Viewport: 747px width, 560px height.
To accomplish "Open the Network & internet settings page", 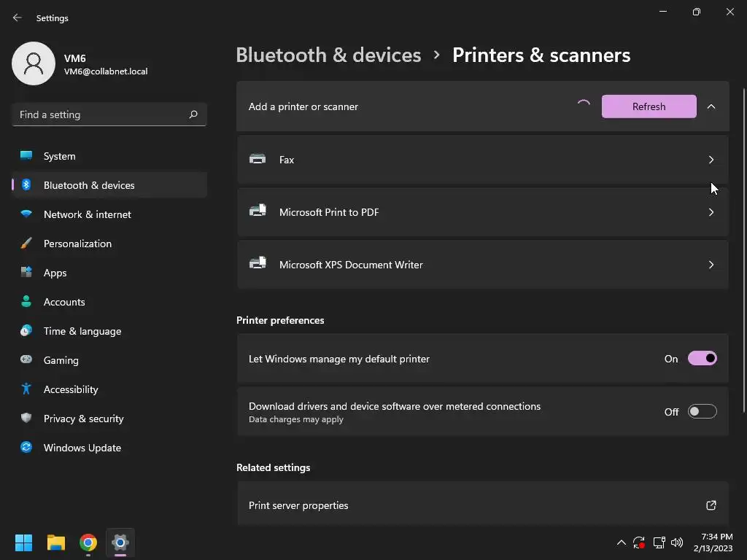I will (88, 214).
